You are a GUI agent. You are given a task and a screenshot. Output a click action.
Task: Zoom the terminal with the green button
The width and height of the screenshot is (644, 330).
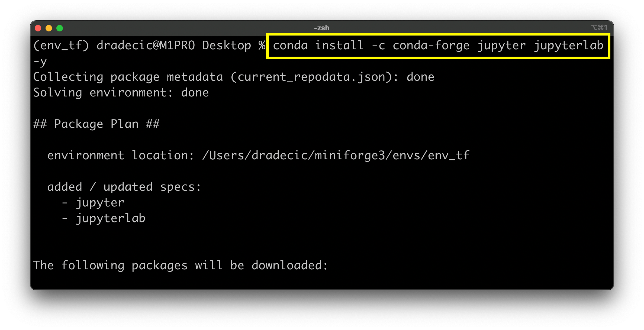(x=60, y=28)
